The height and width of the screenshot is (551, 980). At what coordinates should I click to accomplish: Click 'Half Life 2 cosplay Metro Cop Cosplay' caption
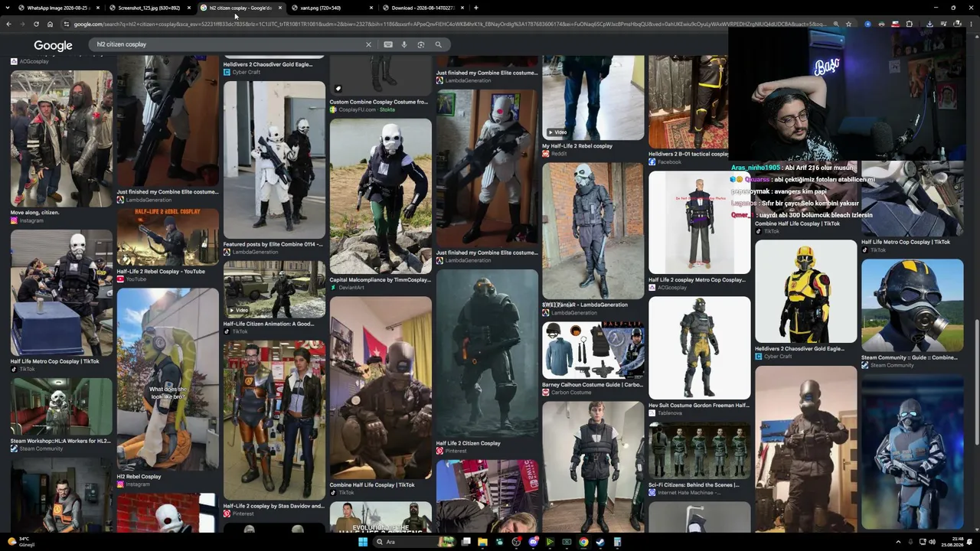697,280
